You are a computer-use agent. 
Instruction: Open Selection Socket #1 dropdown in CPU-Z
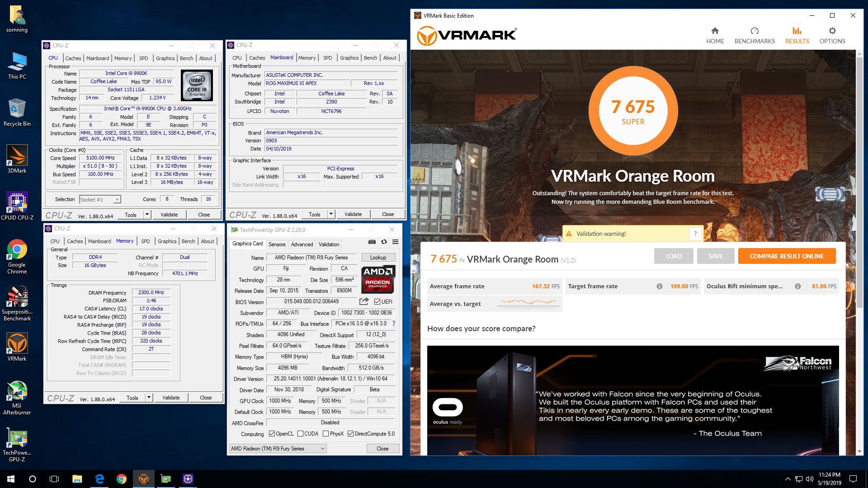(100, 199)
